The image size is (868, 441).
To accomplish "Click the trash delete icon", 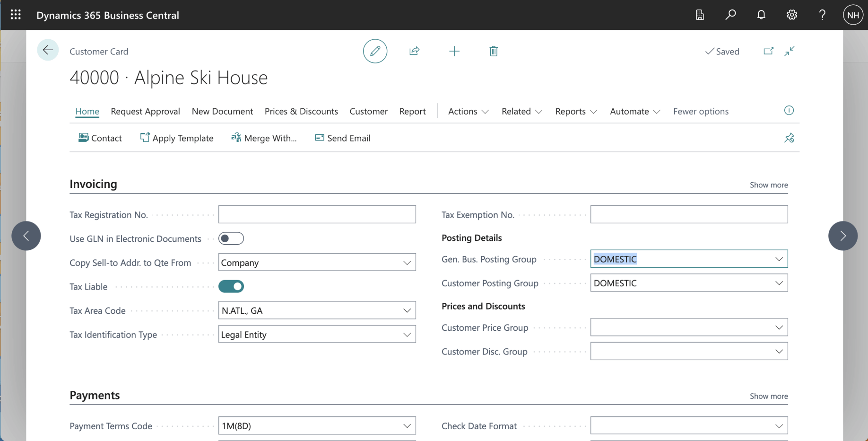I will [493, 51].
